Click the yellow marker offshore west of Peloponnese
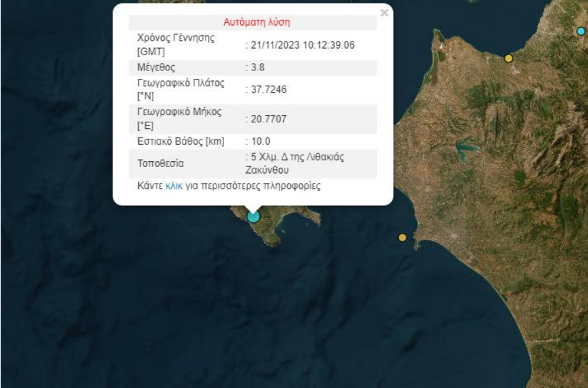The image size is (588, 388). [x=402, y=237]
